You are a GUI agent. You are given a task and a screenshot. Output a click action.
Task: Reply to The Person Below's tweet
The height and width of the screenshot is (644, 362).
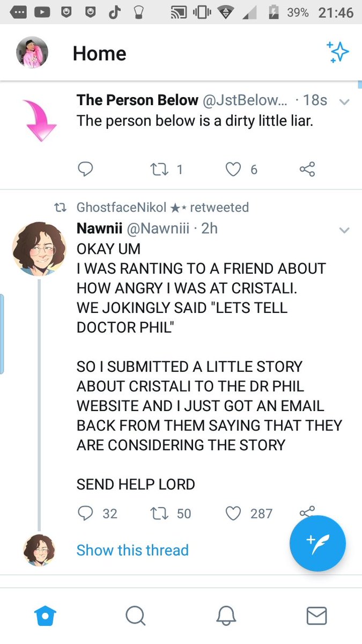(85, 170)
